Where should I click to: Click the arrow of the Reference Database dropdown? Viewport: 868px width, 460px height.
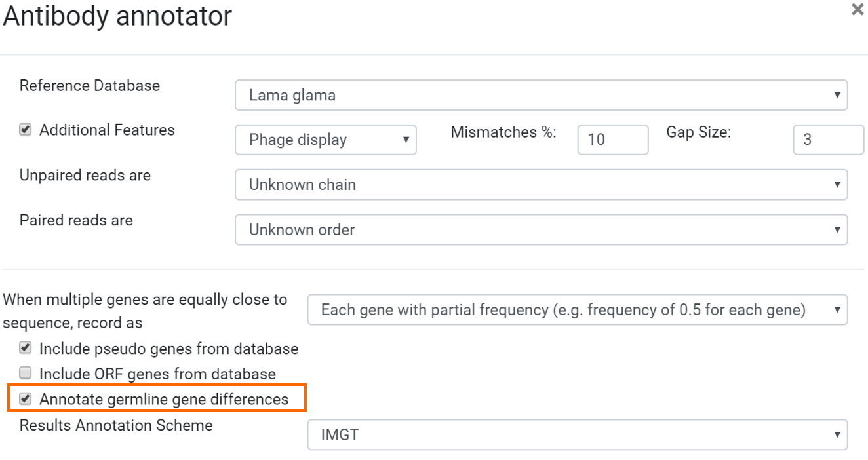pos(837,95)
